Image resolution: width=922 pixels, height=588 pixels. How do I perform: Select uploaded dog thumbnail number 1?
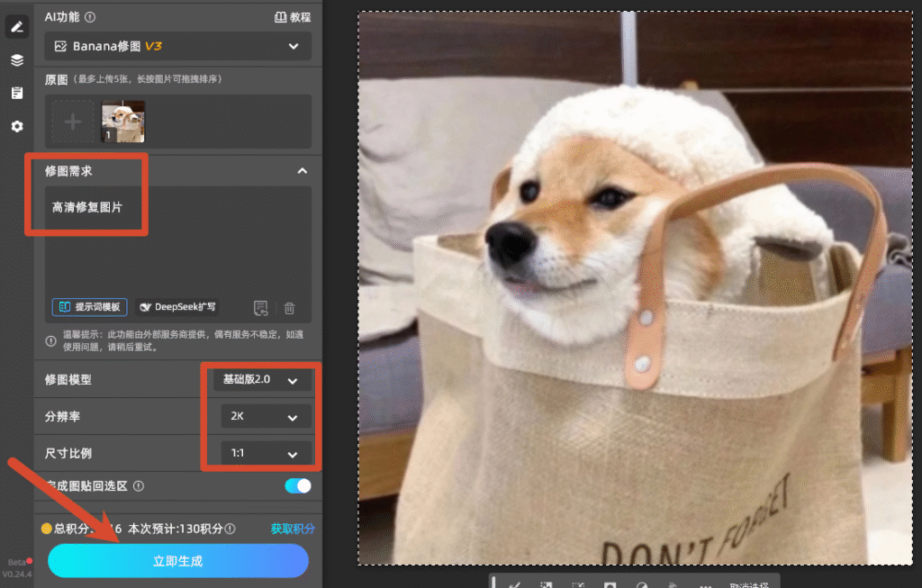coord(122,122)
